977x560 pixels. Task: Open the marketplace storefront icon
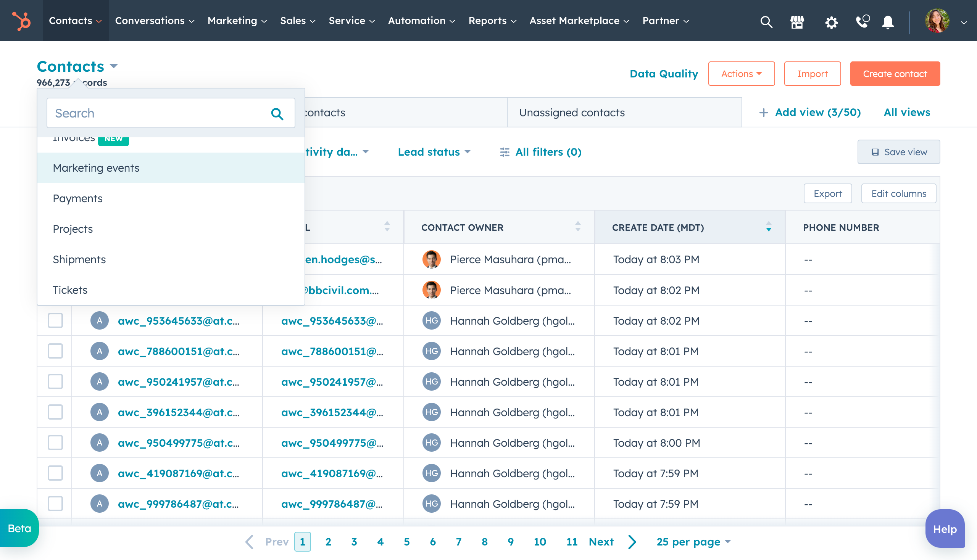(x=797, y=22)
